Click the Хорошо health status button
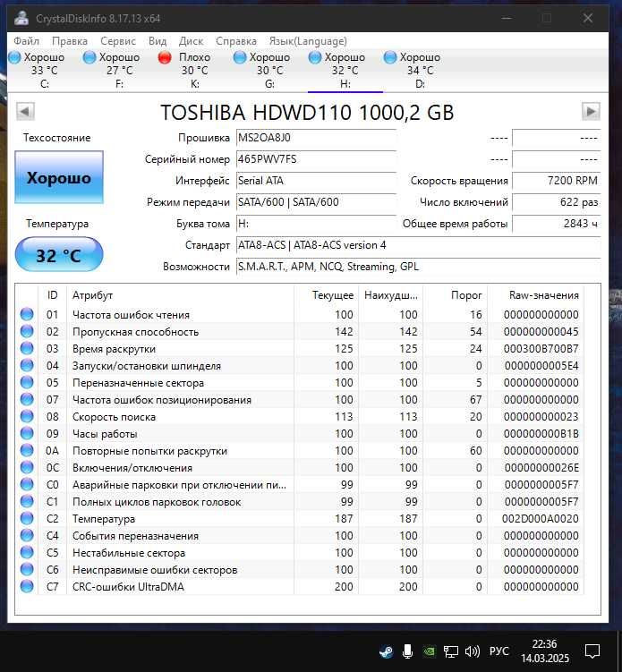Viewport: 622px width, 672px height. [x=59, y=177]
